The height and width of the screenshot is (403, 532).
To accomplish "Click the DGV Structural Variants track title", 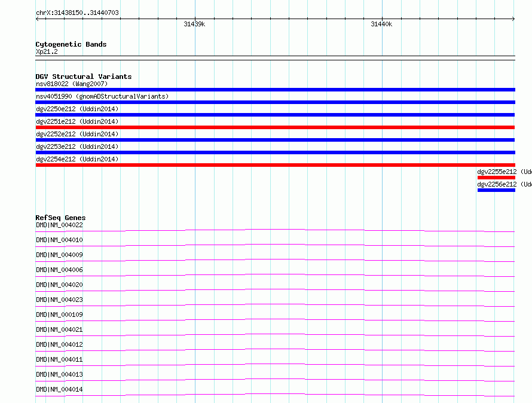I will (x=84, y=77).
